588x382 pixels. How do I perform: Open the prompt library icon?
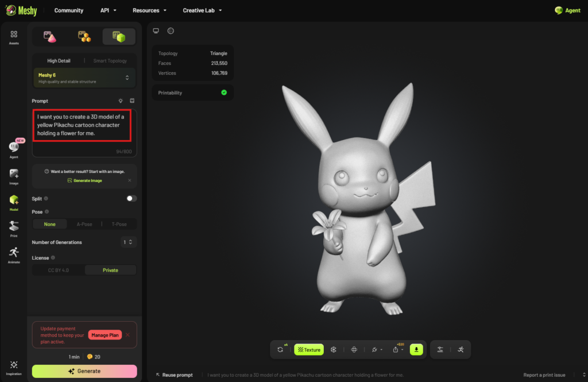point(132,101)
